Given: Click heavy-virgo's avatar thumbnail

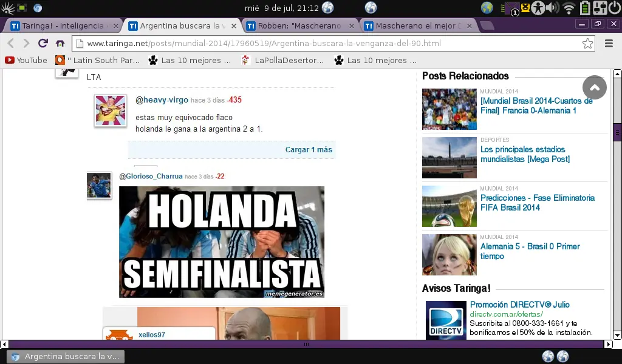Looking at the screenshot, I should tap(111, 110).
